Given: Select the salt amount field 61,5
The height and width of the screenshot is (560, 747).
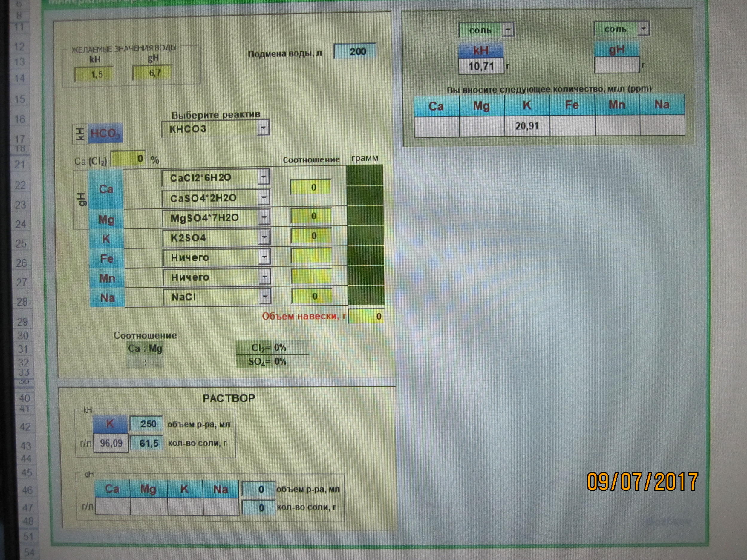Looking at the screenshot, I should pos(147,443).
